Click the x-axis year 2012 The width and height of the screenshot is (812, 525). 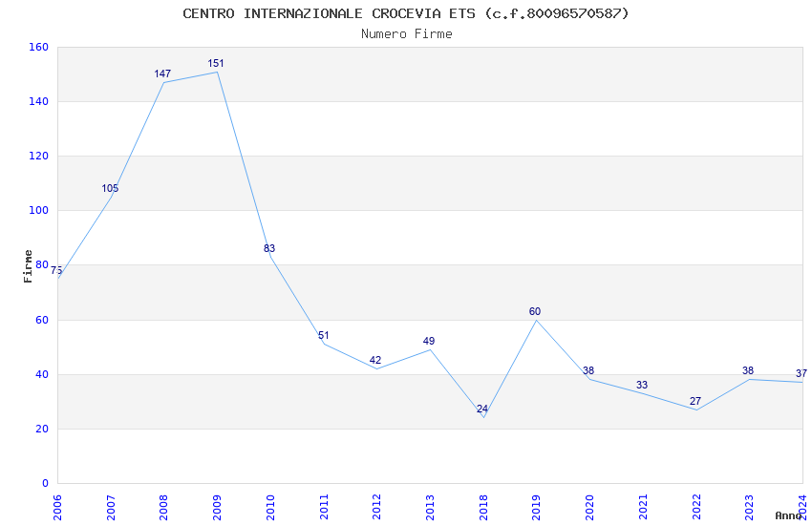pos(376,507)
